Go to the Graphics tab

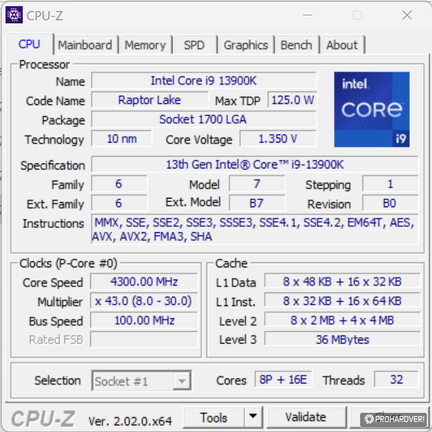(246, 45)
